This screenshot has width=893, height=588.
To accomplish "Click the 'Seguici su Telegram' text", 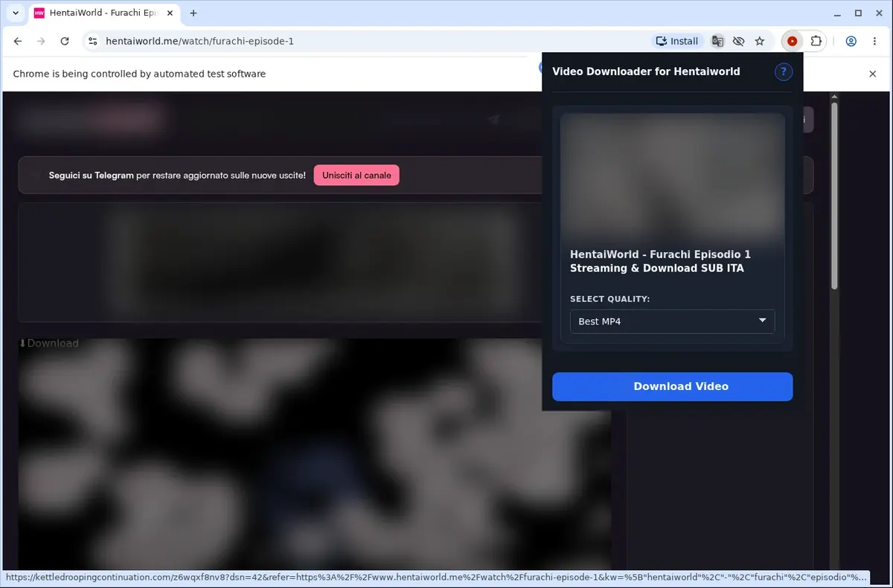I will click(91, 176).
